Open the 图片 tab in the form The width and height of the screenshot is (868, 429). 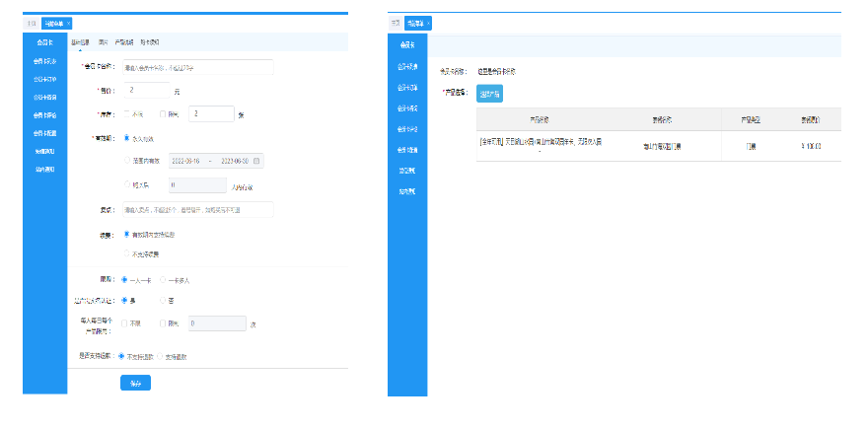105,42
